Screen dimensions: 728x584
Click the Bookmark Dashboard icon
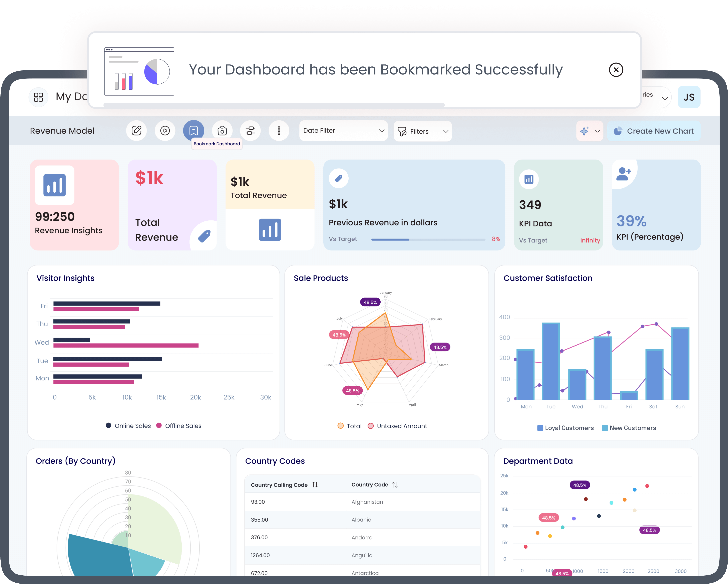point(194,131)
